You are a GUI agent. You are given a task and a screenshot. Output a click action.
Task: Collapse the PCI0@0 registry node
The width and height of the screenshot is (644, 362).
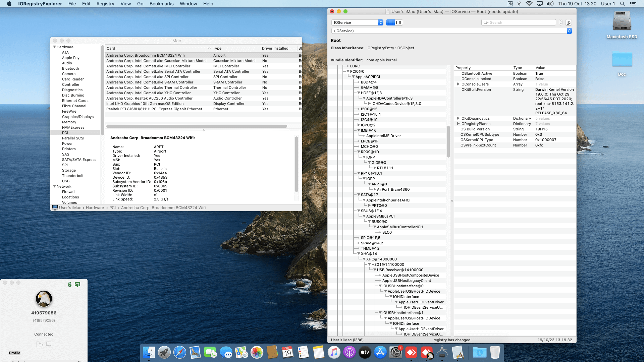click(x=348, y=71)
